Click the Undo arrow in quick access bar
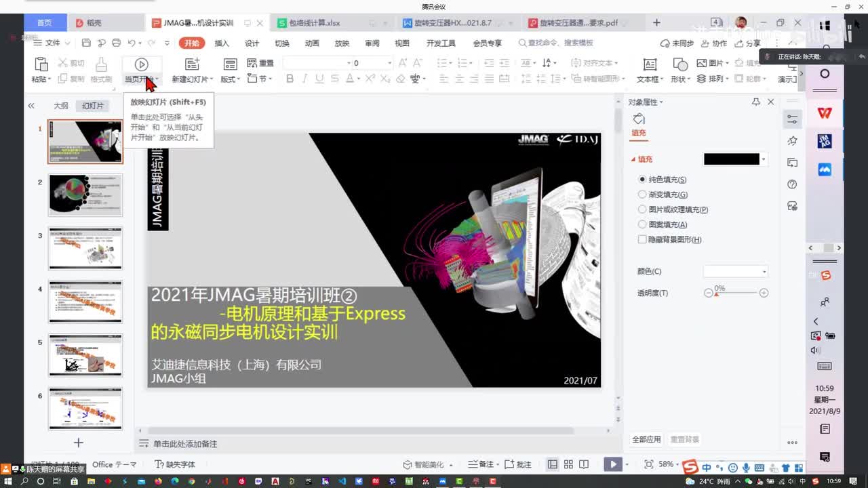The width and height of the screenshot is (868, 488). pos(132,43)
